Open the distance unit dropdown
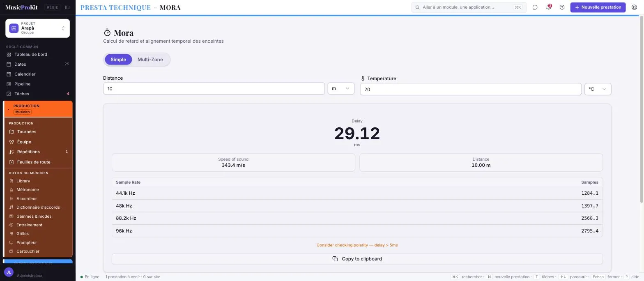The height and width of the screenshot is (281, 644). (341, 88)
